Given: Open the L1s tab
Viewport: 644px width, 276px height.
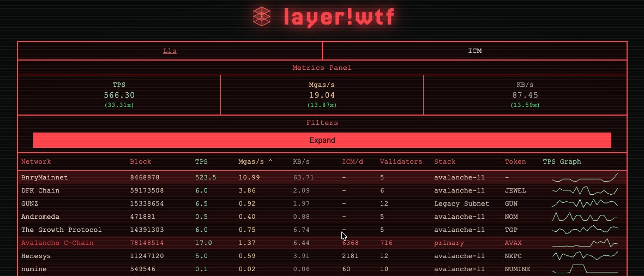Looking at the screenshot, I should [x=170, y=51].
